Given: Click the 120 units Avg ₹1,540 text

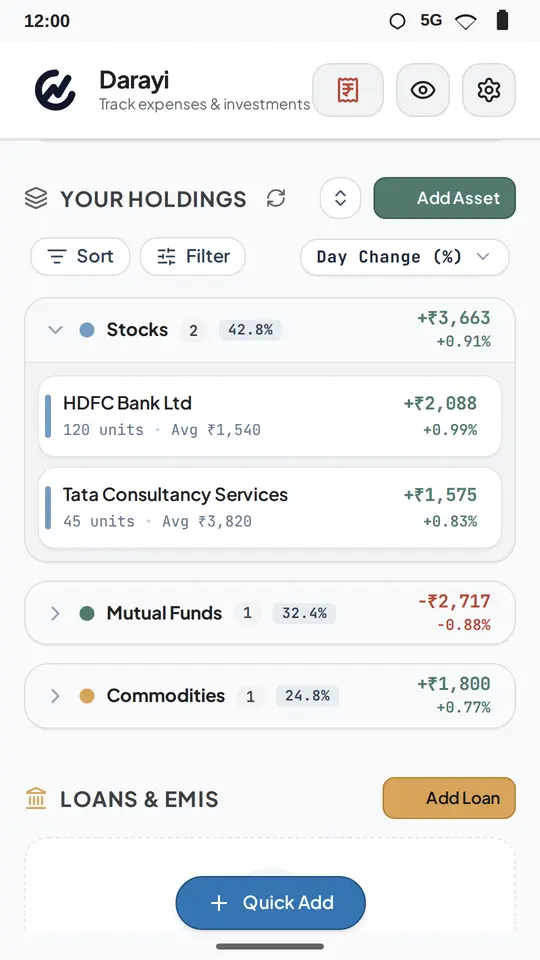Looking at the screenshot, I should point(162,430).
